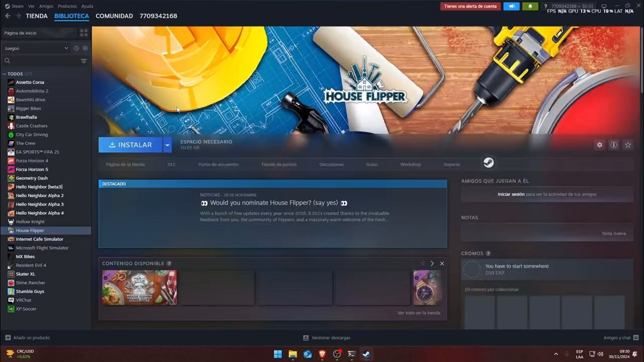
Task: Click the forward navigation arrow
Action: (18, 16)
